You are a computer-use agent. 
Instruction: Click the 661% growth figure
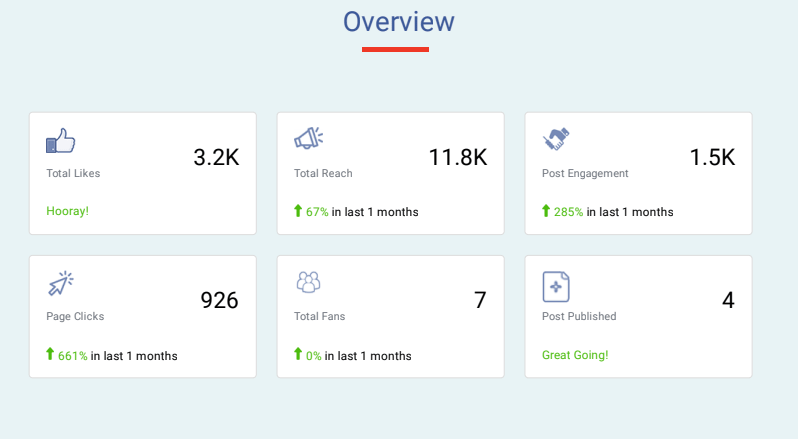(x=73, y=356)
